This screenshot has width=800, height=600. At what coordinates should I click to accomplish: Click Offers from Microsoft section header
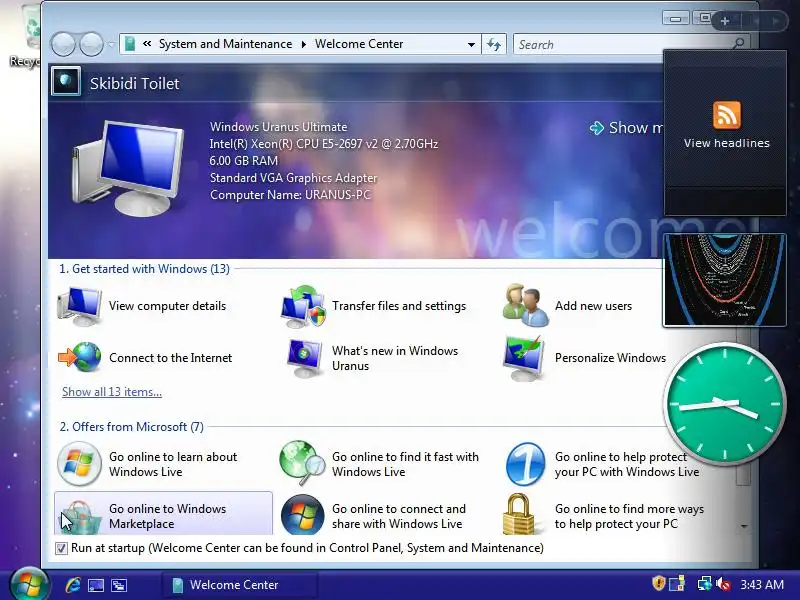pos(131,427)
